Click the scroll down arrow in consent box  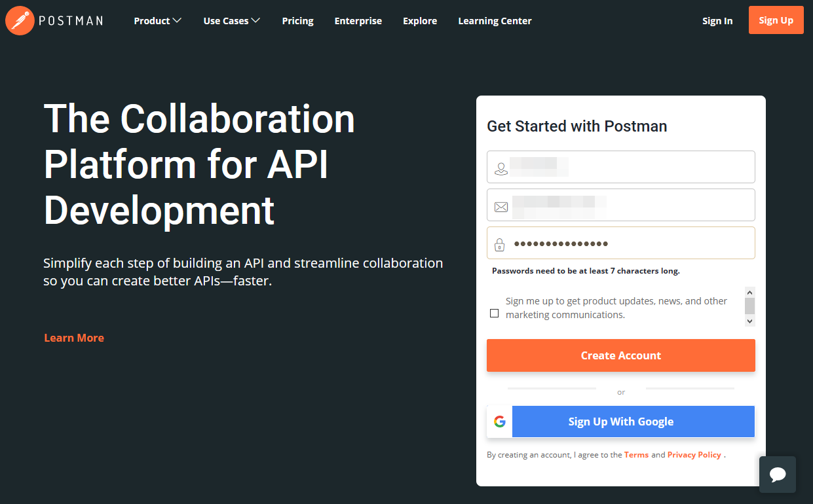[750, 321]
